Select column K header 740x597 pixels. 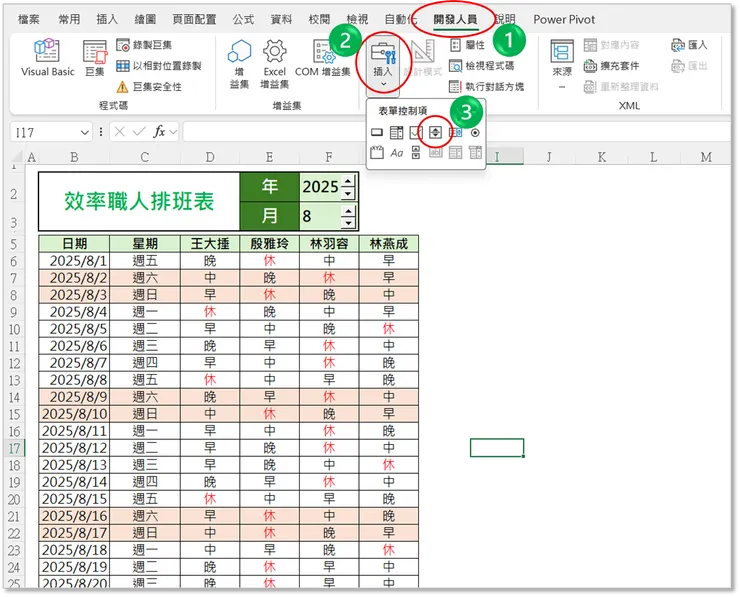click(602, 157)
